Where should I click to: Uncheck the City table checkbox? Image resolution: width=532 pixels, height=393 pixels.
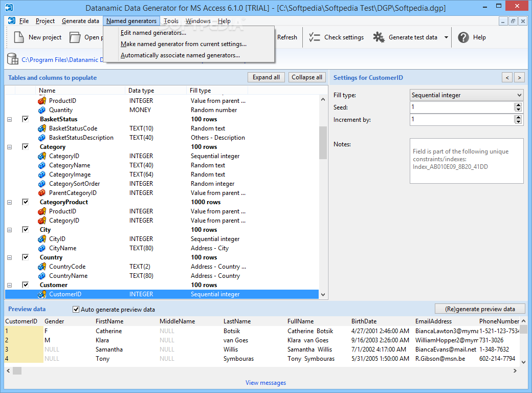click(26, 229)
